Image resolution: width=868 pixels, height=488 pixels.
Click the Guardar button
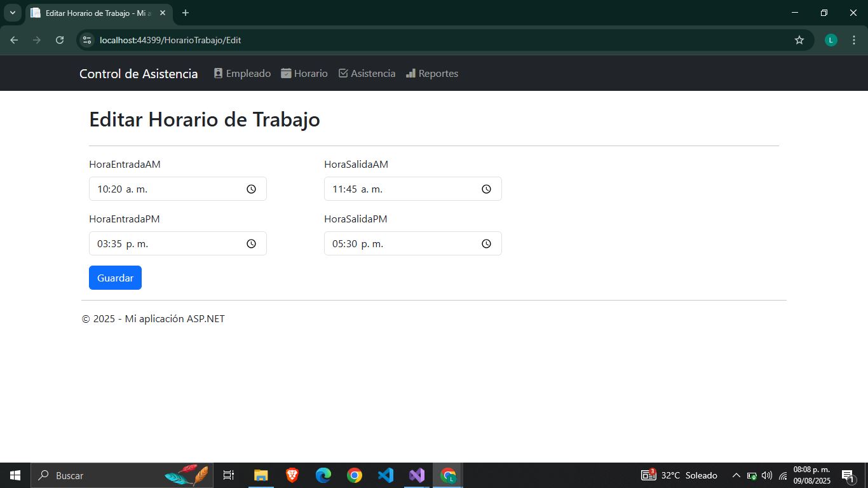115,278
